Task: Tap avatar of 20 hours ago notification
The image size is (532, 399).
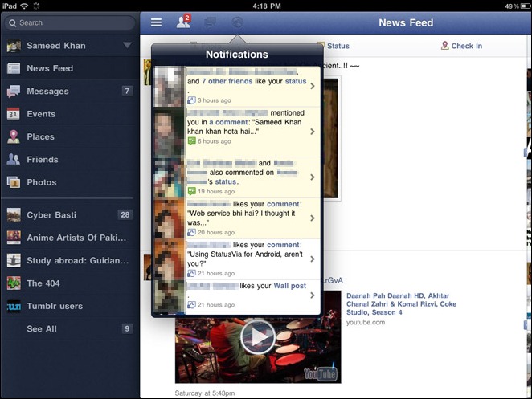Action: coord(169,218)
